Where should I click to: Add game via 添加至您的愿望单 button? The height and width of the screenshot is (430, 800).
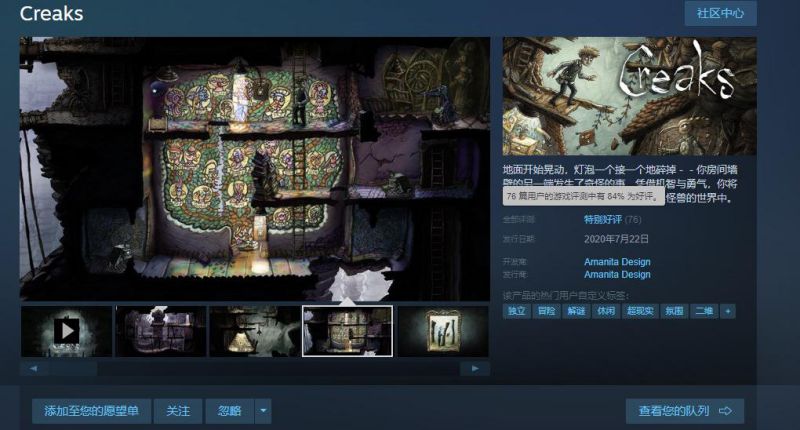pyautogui.click(x=92, y=411)
